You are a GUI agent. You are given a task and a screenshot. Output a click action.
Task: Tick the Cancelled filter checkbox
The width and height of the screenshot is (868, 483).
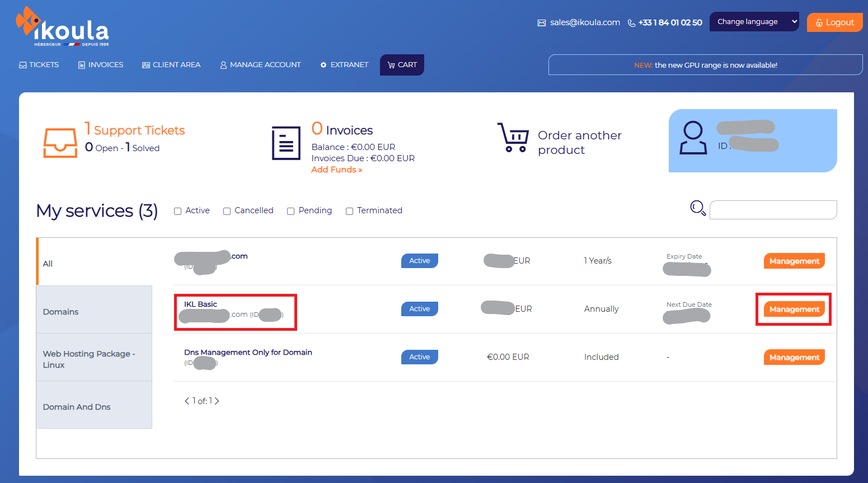tap(227, 211)
